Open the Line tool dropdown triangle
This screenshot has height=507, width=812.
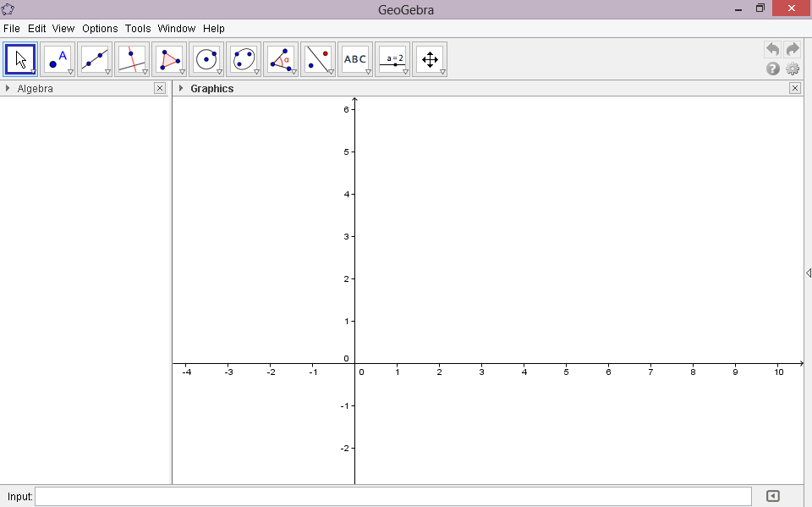[x=107, y=72]
